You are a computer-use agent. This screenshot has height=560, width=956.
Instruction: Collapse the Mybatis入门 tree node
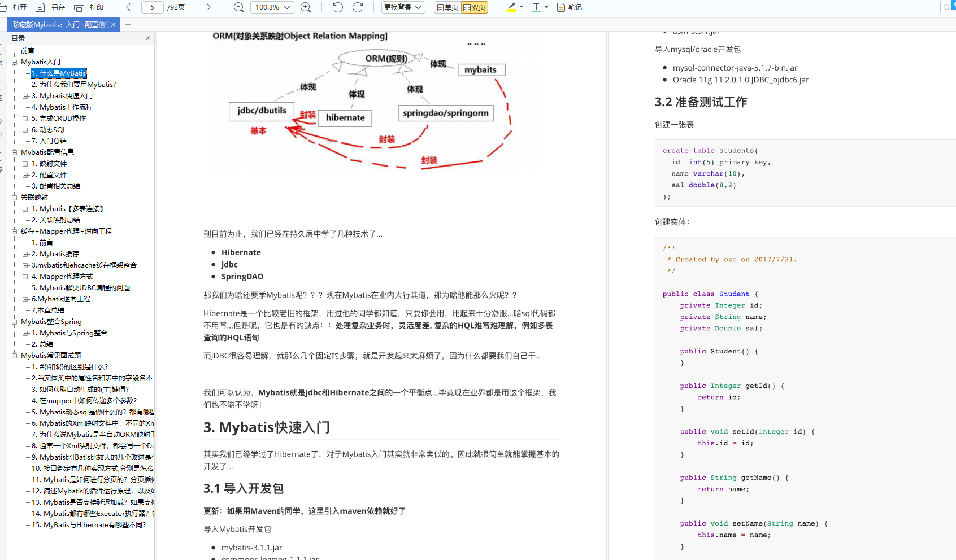click(15, 62)
